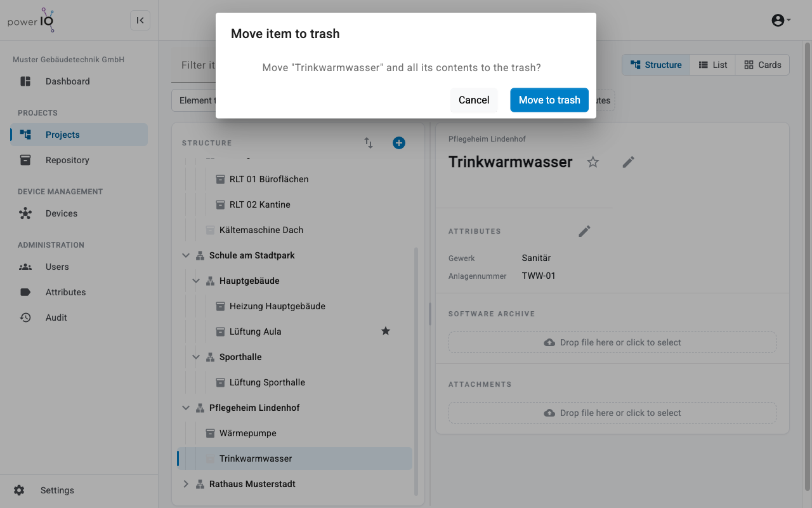Edit attributes using the pencil icon
Image resolution: width=812 pixels, height=508 pixels.
click(584, 231)
